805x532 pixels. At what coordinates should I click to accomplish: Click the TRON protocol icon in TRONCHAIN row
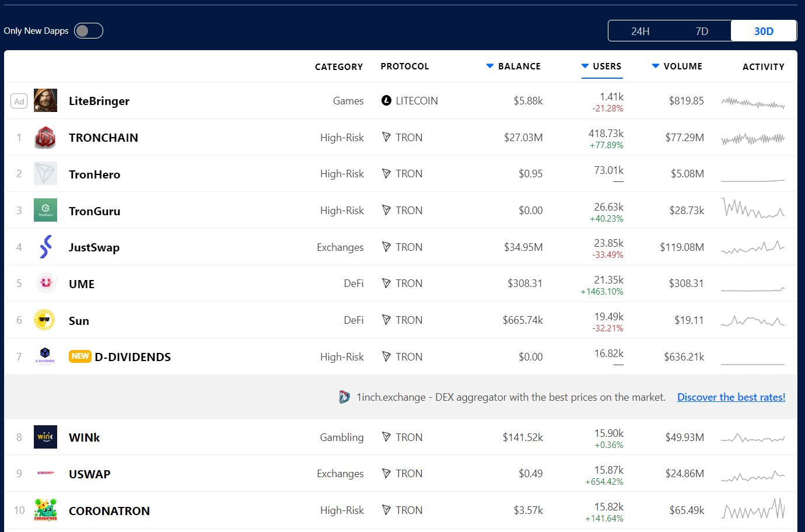click(x=386, y=138)
